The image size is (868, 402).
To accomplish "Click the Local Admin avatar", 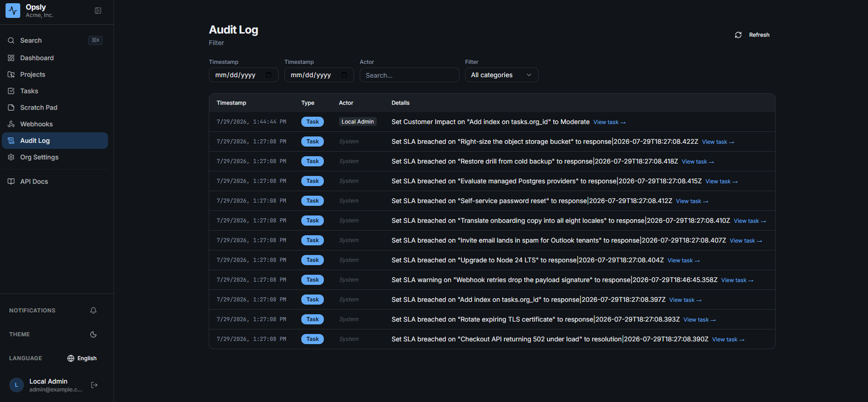I will (17, 385).
